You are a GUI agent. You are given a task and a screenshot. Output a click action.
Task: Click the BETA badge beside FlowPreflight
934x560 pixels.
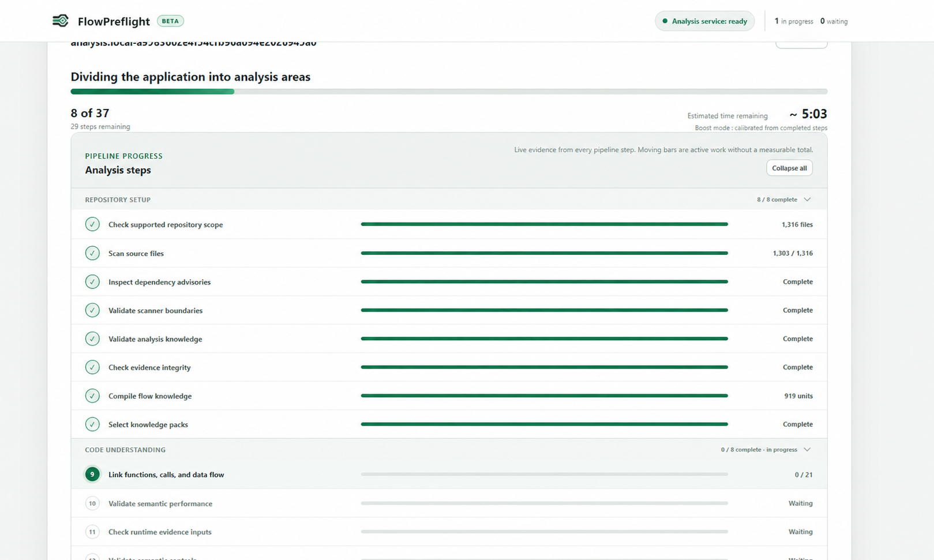pyautogui.click(x=170, y=21)
